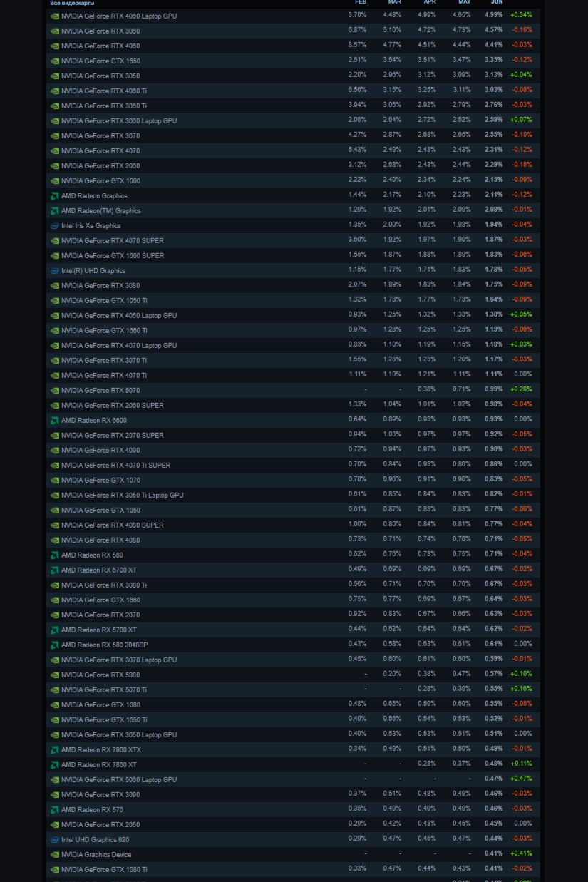Screen dimensions: 588x882
Task: Click Intel logo beside Intel UHD Graphics 620
Action: pyautogui.click(x=55, y=839)
